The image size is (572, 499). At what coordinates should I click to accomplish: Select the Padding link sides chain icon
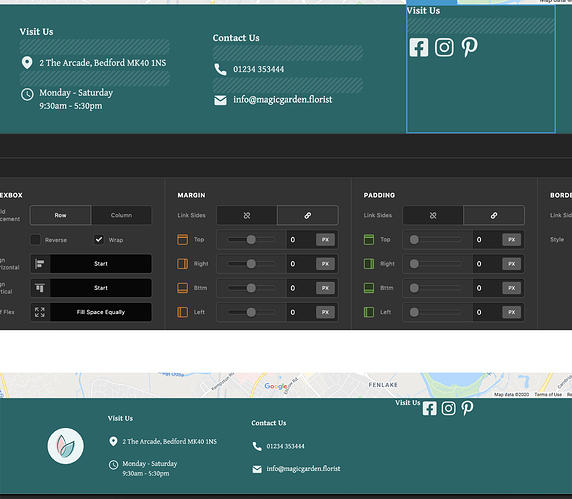coord(494,215)
